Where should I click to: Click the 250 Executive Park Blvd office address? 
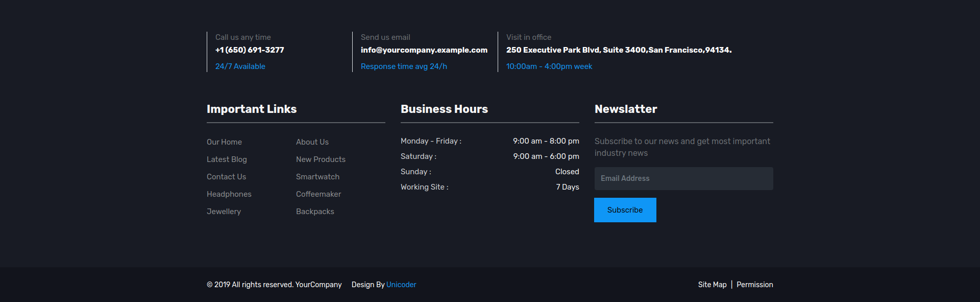[619, 50]
